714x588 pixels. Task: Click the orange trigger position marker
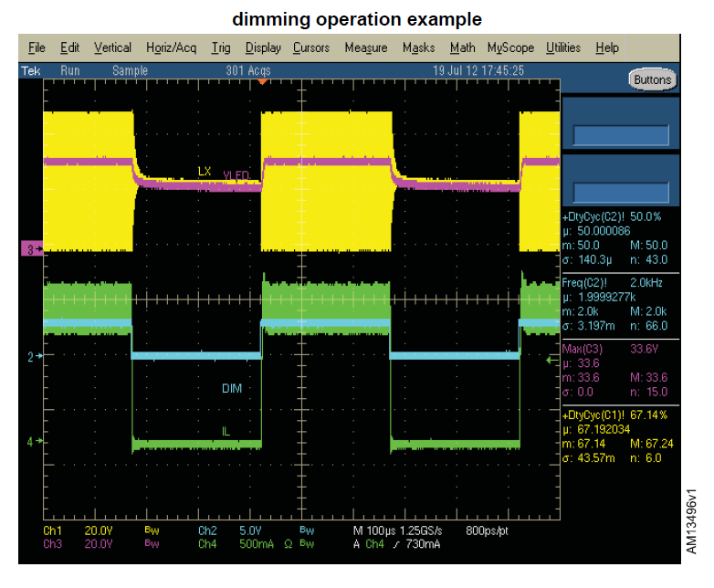coord(263,82)
